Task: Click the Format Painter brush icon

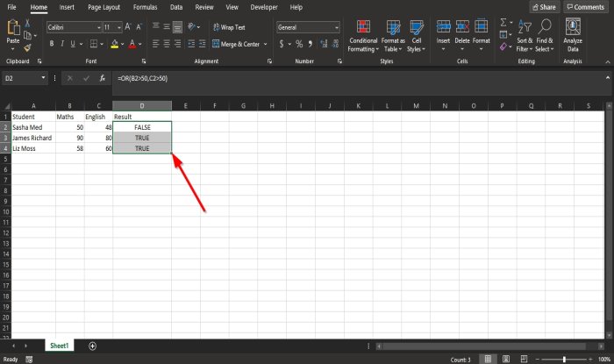Action: coord(27,47)
